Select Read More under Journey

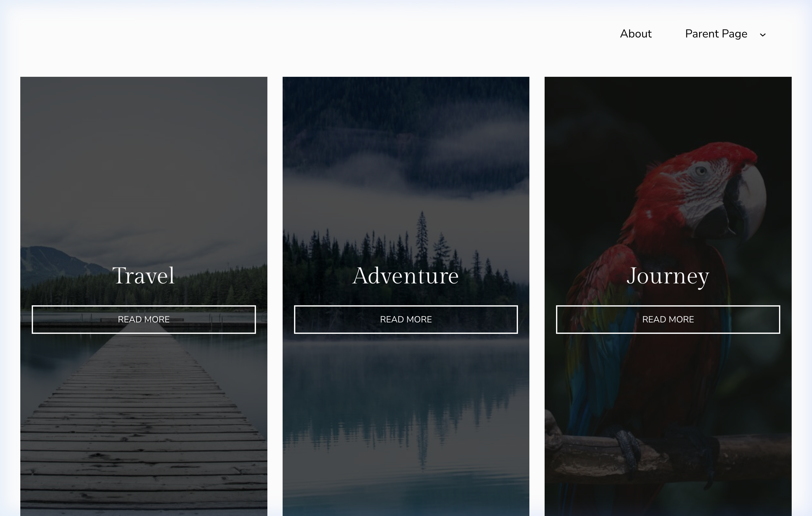coord(668,319)
